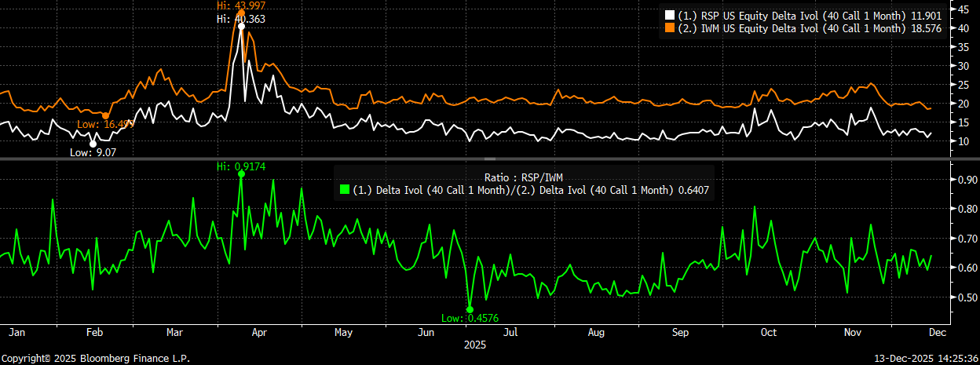Click the '2025' year label on x-axis
Screen dimensions: 980x365
475,345
